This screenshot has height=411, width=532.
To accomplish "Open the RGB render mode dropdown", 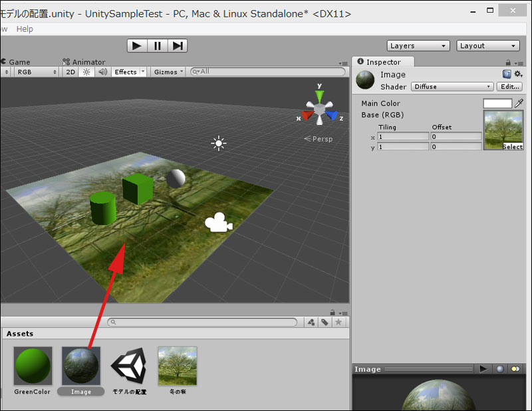I will click(x=37, y=72).
